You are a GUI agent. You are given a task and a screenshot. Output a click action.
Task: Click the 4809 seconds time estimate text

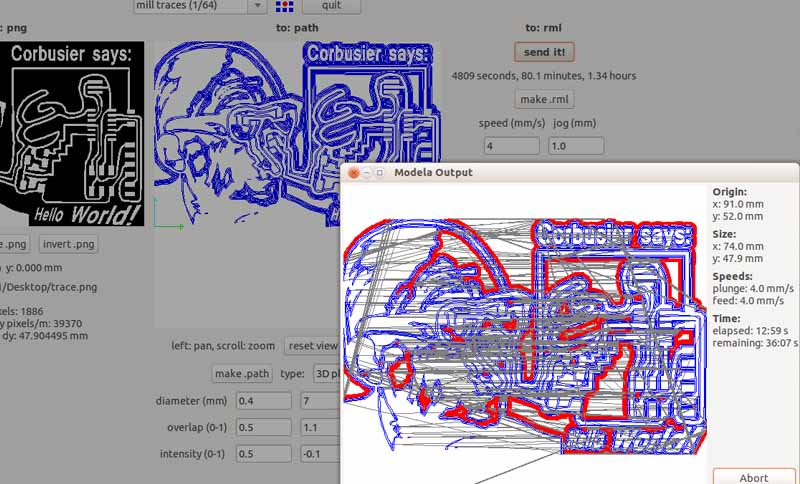click(544, 76)
